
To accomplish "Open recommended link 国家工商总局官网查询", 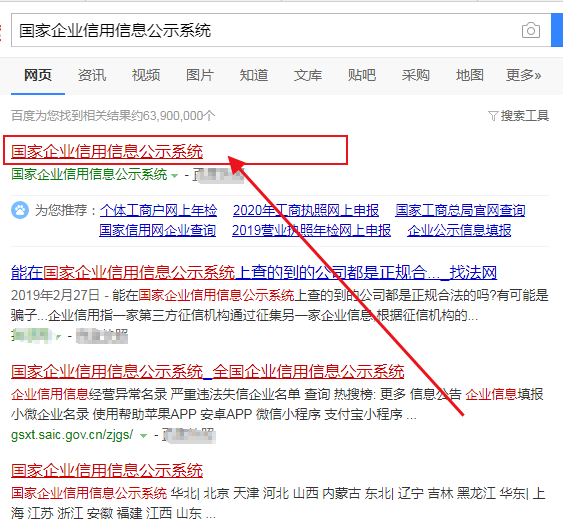I will 460,210.
